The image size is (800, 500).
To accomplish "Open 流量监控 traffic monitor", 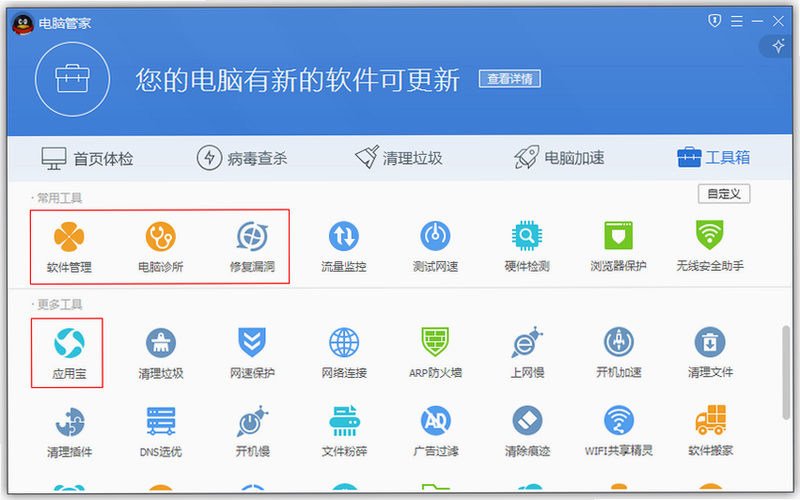I will tap(344, 247).
